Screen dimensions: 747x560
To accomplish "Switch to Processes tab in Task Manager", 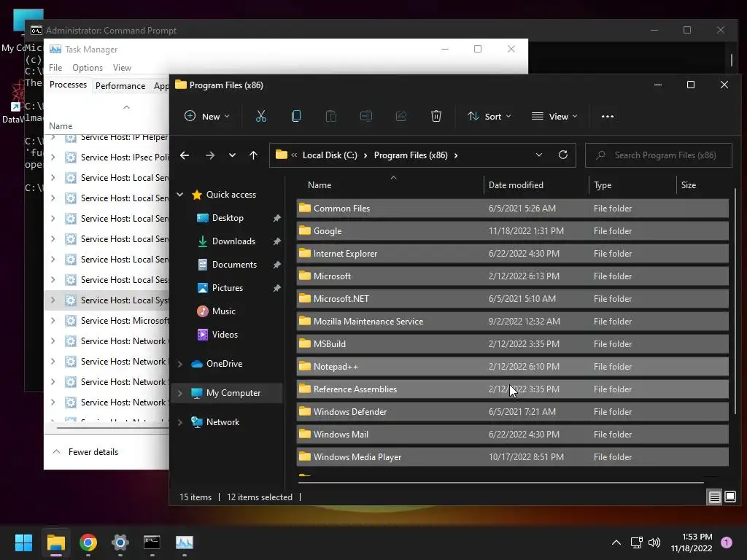I will (x=68, y=85).
